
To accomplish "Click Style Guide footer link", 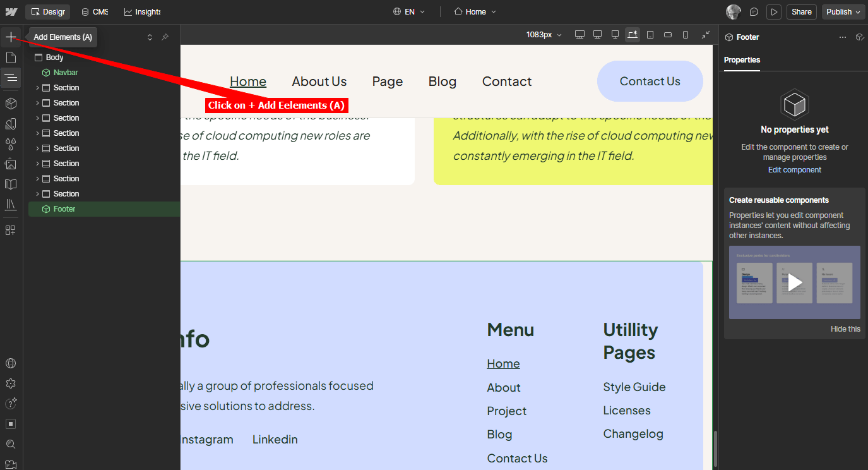I will pyautogui.click(x=634, y=387).
